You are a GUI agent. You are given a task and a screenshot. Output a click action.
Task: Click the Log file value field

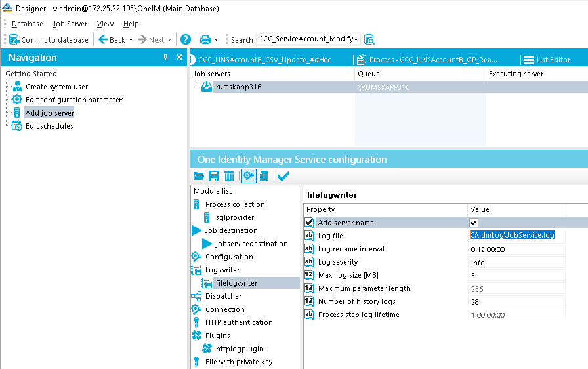tap(516, 236)
